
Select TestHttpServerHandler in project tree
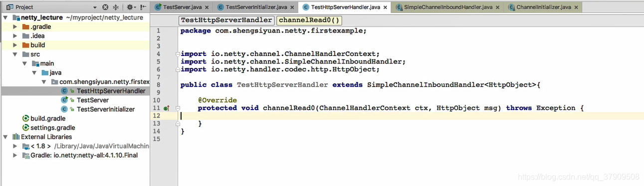[x=111, y=91]
